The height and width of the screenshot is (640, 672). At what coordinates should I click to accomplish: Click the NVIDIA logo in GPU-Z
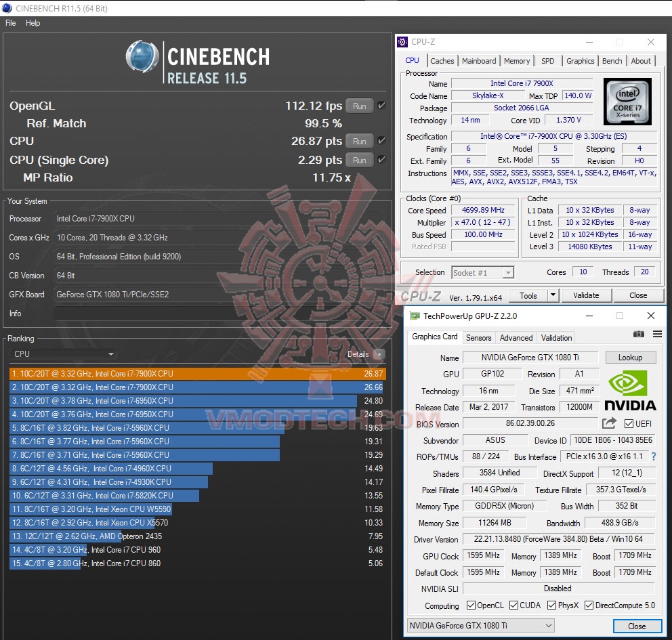click(x=631, y=391)
